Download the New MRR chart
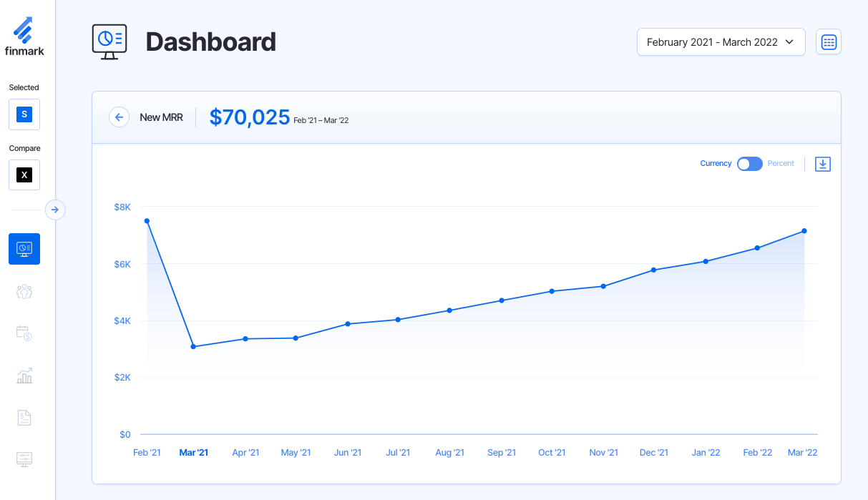The height and width of the screenshot is (500, 868). [x=823, y=165]
